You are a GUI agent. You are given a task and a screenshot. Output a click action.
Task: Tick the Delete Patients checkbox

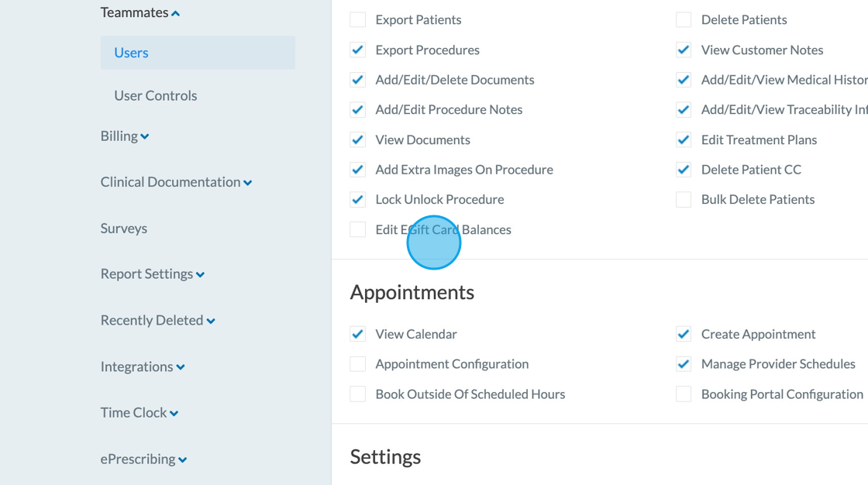[684, 20]
